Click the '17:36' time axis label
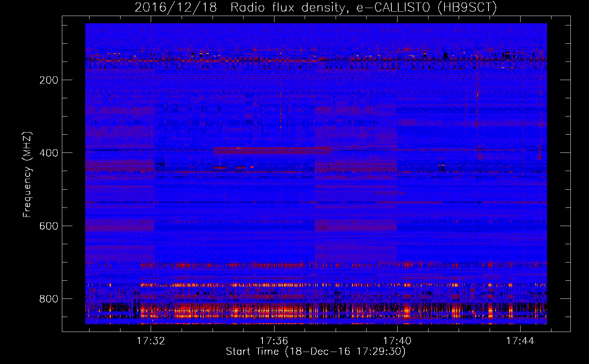The width and height of the screenshot is (589, 364). [x=274, y=341]
